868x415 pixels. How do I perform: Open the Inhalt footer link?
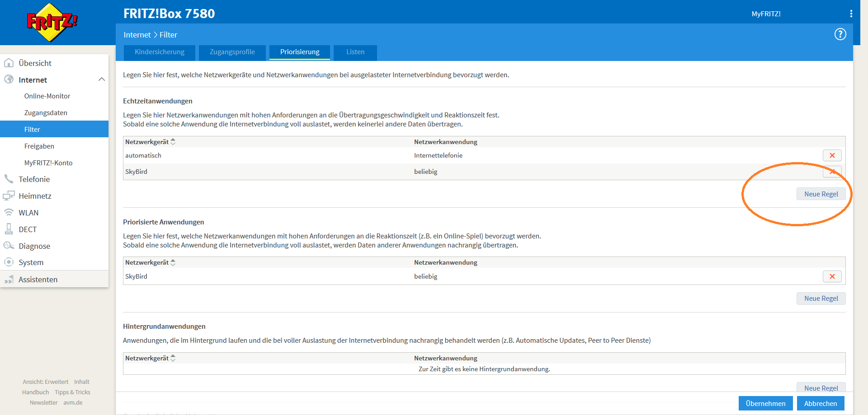pyautogui.click(x=82, y=382)
